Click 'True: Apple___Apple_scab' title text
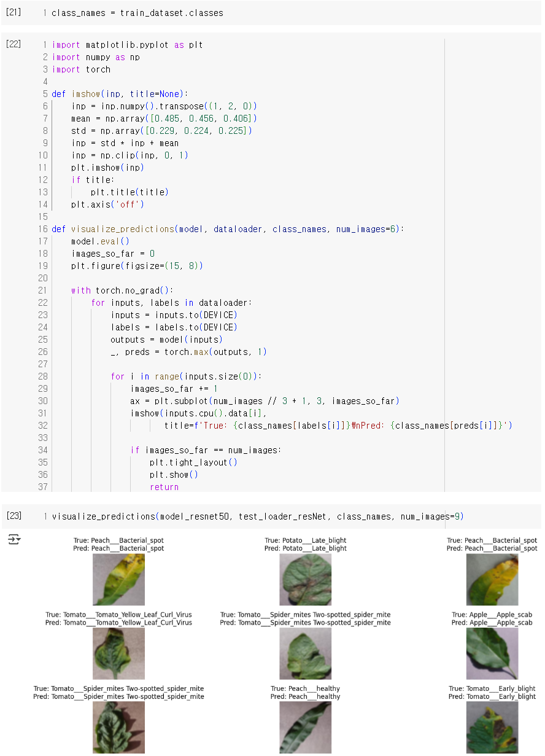This screenshot has height=756, width=545. point(492,615)
